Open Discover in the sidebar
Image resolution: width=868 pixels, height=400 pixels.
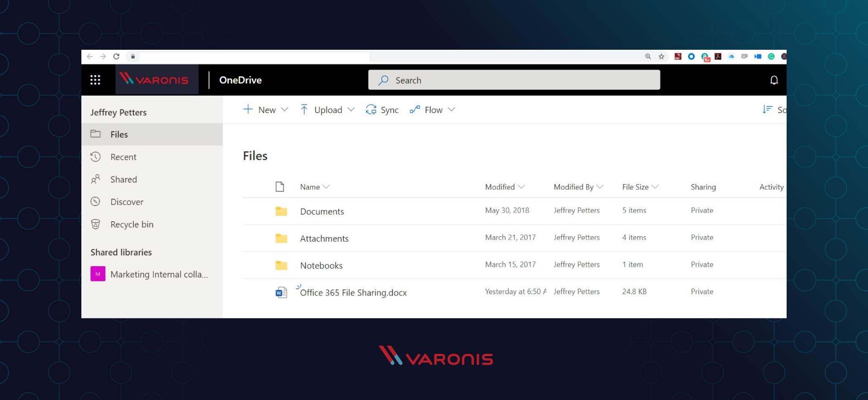pos(152,202)
